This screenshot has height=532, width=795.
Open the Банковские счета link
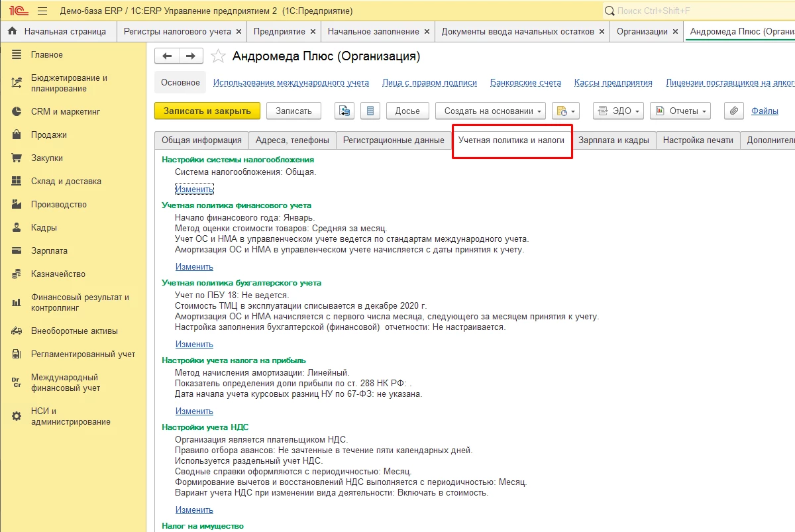pyautogui.click(x=525, y=83)
